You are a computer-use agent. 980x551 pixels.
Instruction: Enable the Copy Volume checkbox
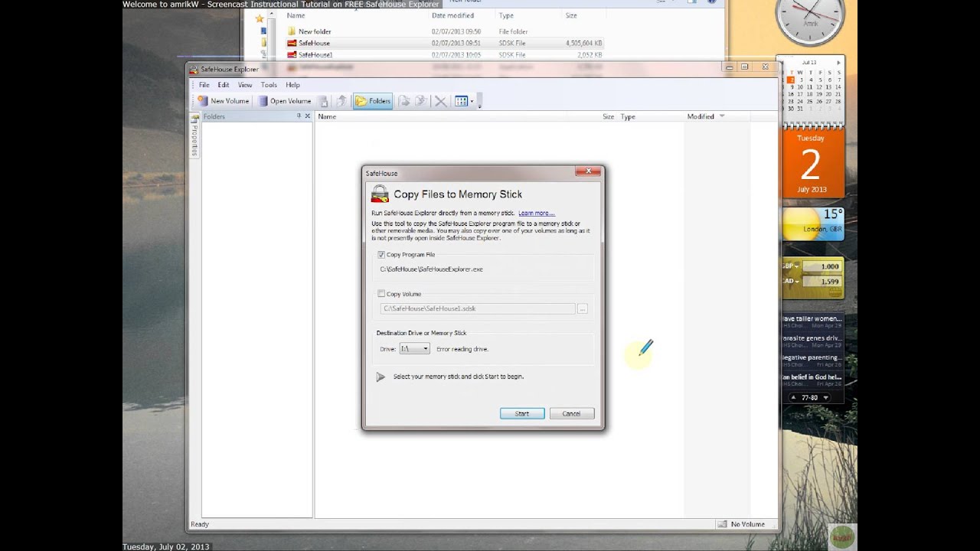(381, 294)
